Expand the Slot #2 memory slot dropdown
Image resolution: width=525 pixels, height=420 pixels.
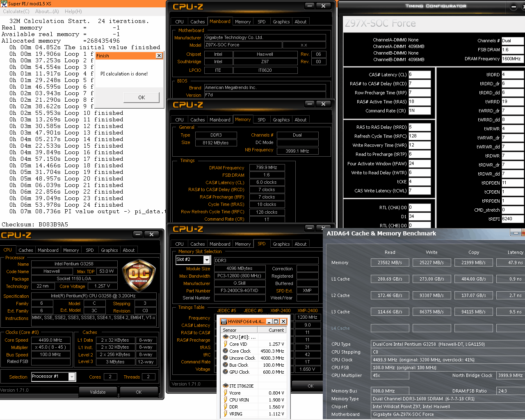tap(207, 260)
